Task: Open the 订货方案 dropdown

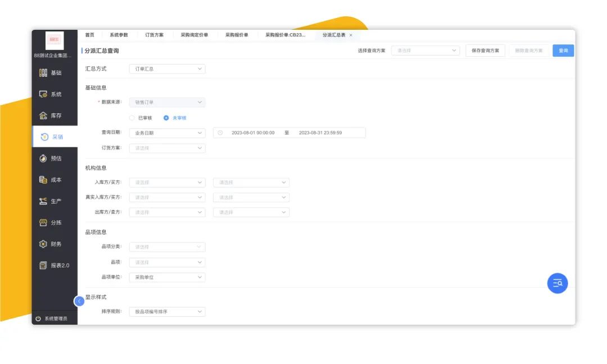Action: click(167, 148)
